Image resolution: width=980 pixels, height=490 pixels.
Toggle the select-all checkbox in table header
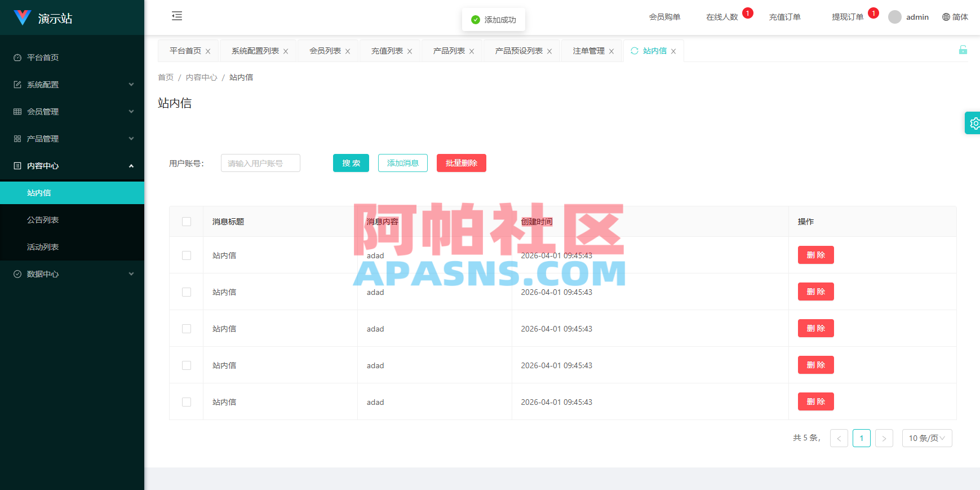coord(187,222)
